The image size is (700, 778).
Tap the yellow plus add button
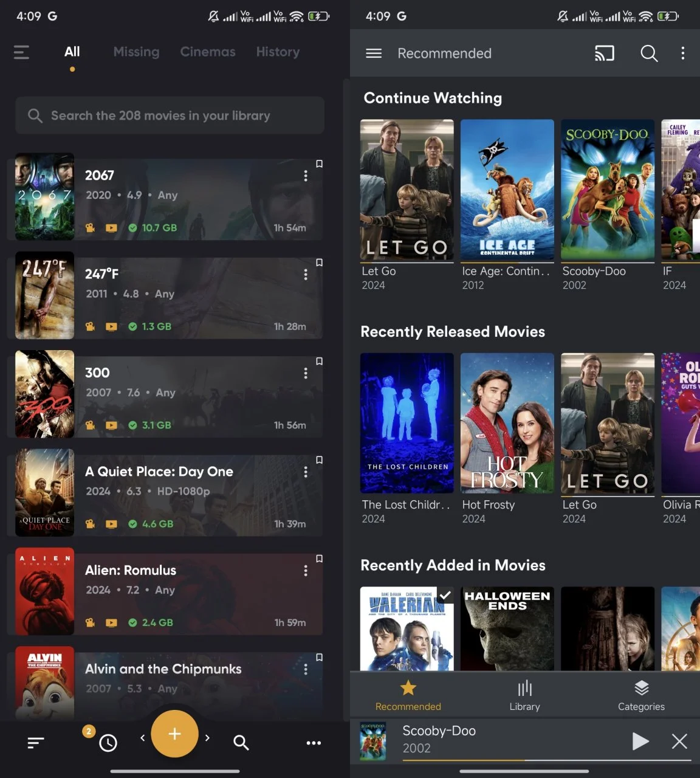tap(174, 734)
